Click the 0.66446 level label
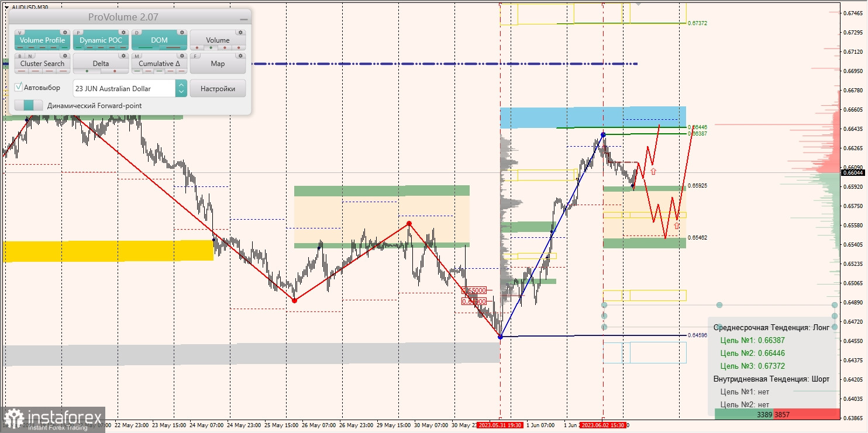The image size is (868, 433). pyautogui.click(x=697, y=127)
